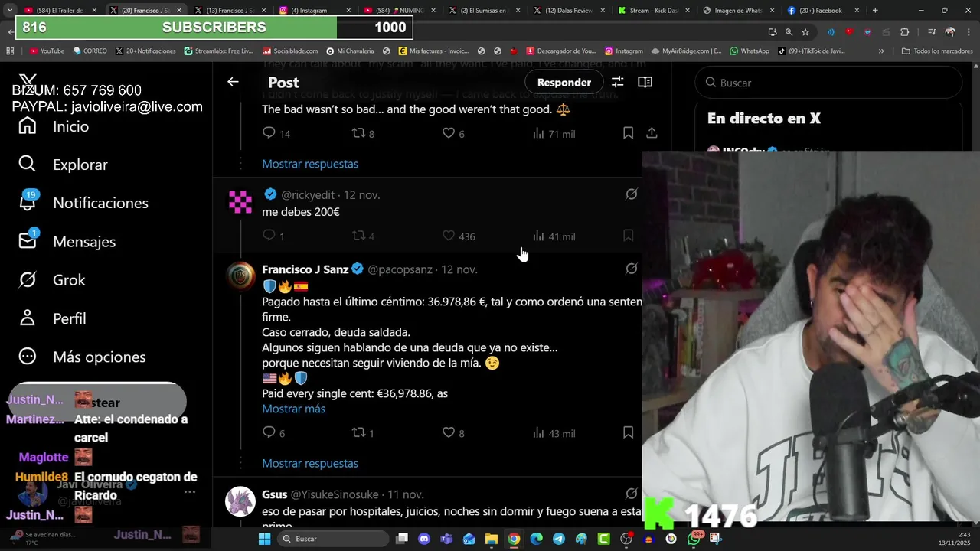The image size is (980, 551).
Task: Open YouTube bookmark in bookmarks bar
Action: tap(47, 51)
